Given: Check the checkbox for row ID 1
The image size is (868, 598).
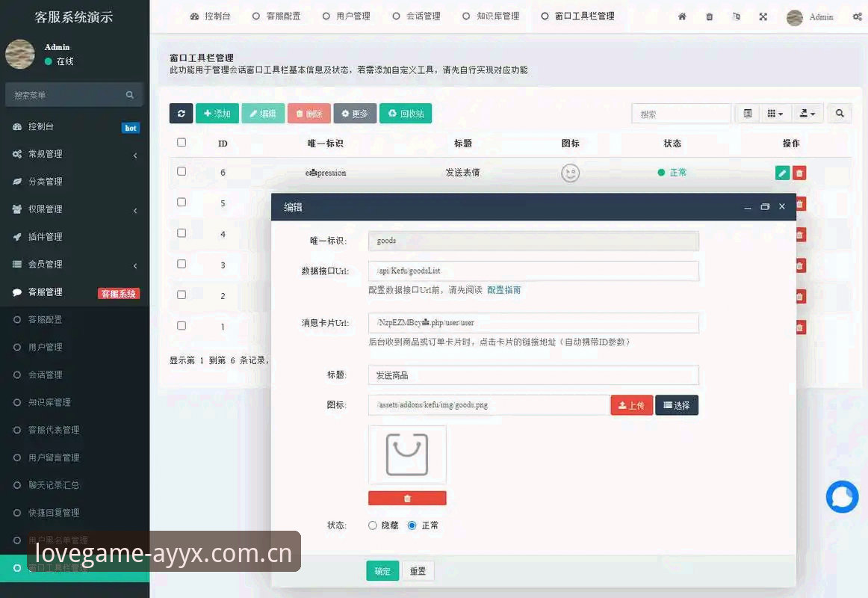Looking at the screenshot, I should pyautogui.click(x=181, y=326).
